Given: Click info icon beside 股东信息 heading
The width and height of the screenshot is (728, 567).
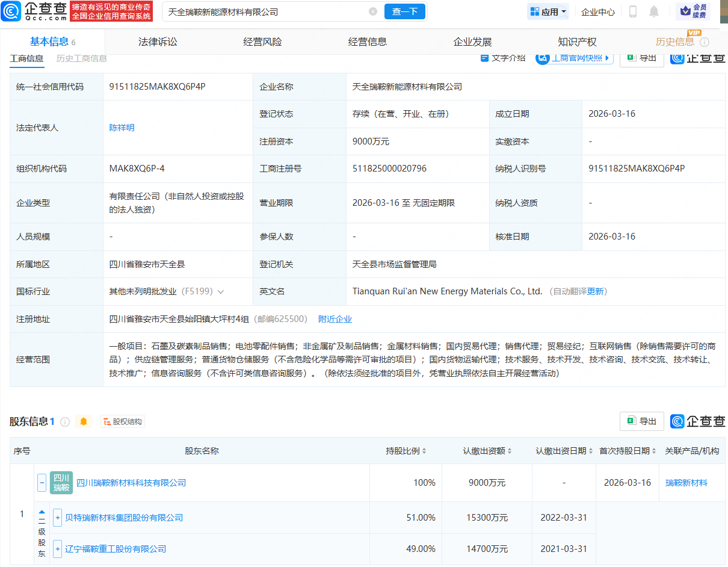Looking at the screenshot, I should click(65, 422).
